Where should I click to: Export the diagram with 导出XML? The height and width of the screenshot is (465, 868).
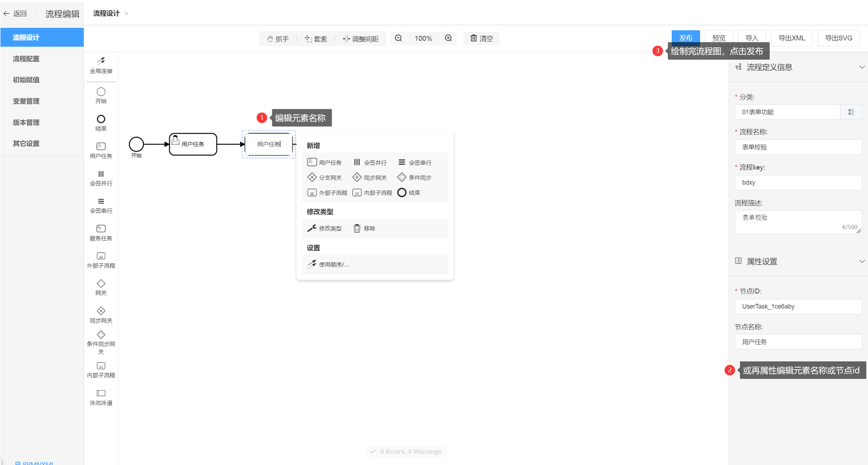[792, 38]
